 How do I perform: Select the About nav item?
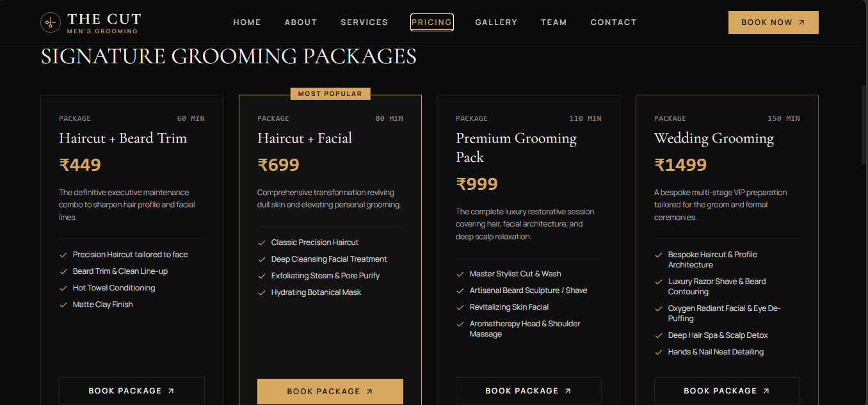(301, 22)
